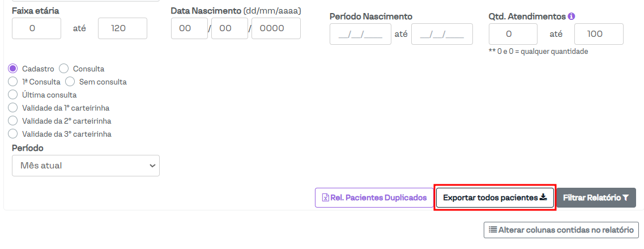Click the Período Nascimento start date field

pos(360,34)
